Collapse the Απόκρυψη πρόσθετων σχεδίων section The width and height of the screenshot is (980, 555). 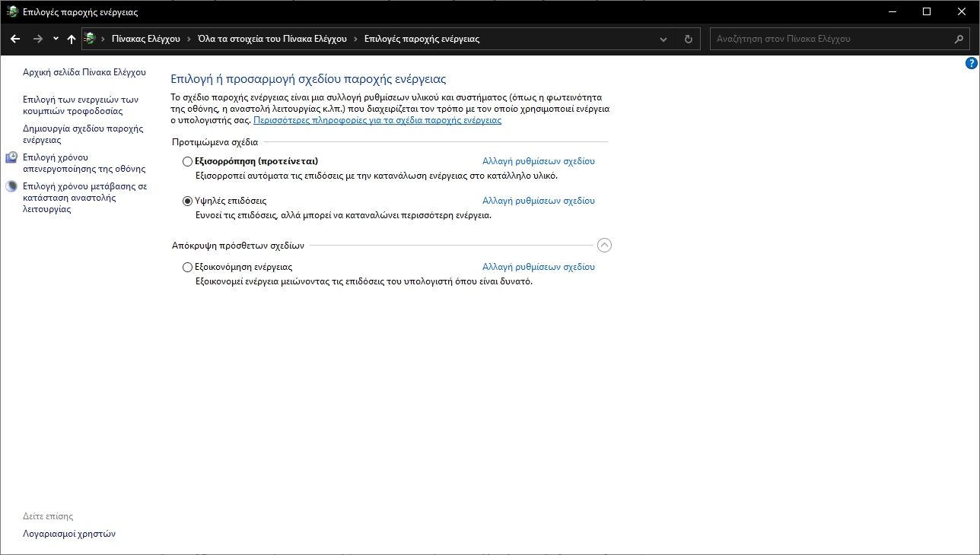click(604, 246)
